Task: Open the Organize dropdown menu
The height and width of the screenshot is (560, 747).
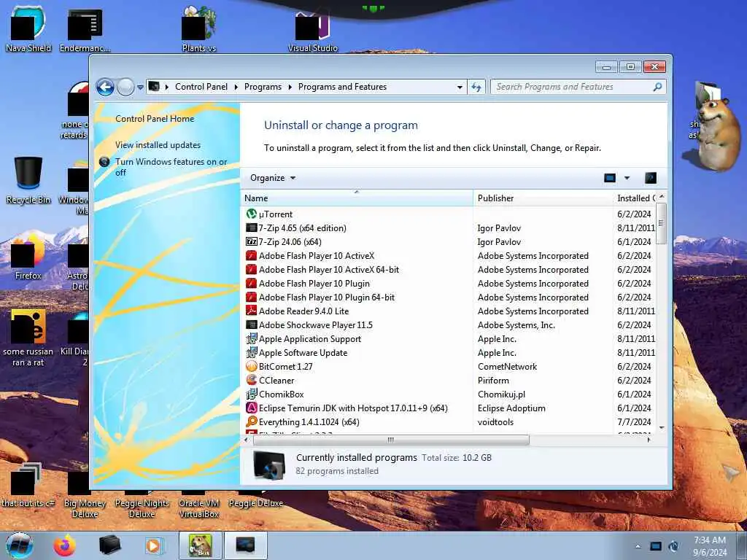Action: click(273, 178)
